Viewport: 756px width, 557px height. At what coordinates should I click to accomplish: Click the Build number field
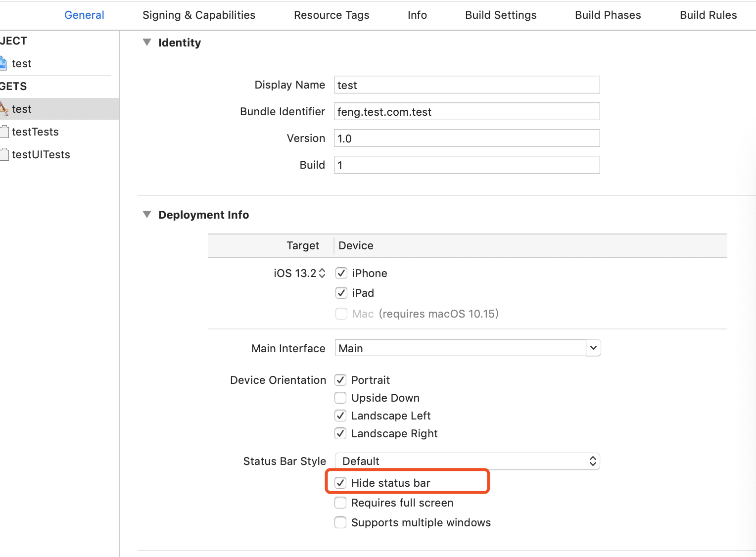[x=467, y=165]
